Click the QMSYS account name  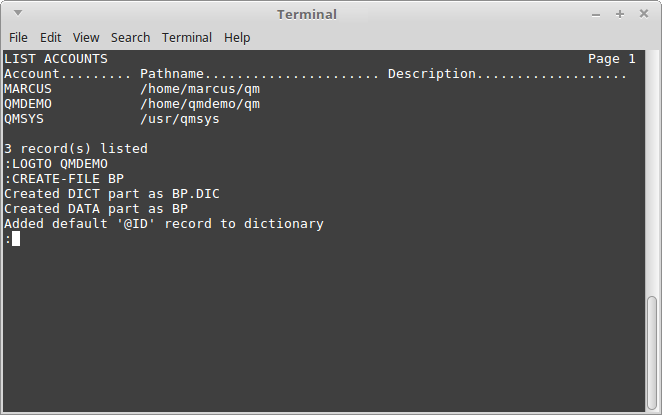click(24, 119)
